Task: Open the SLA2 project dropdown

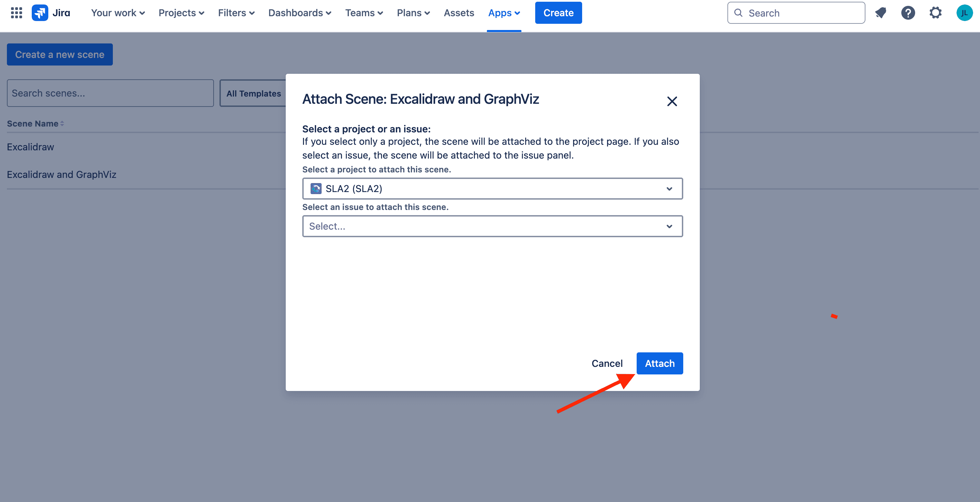Action: (493, 189)
